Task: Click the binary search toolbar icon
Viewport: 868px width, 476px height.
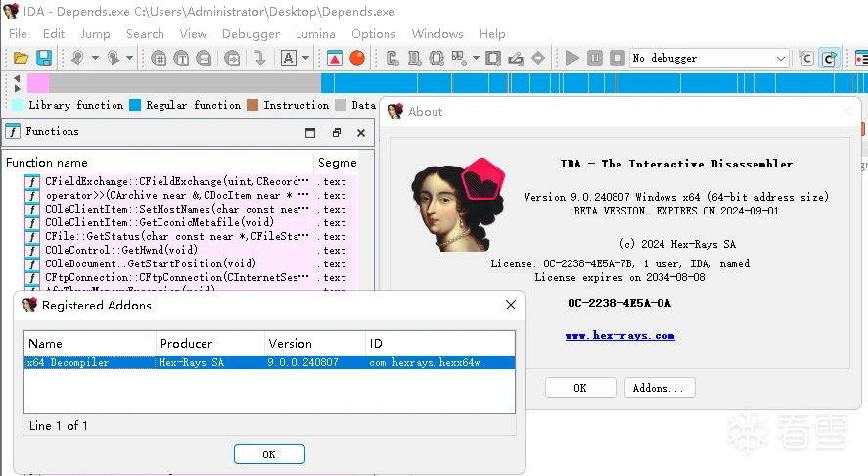Action: coord(204,58)
